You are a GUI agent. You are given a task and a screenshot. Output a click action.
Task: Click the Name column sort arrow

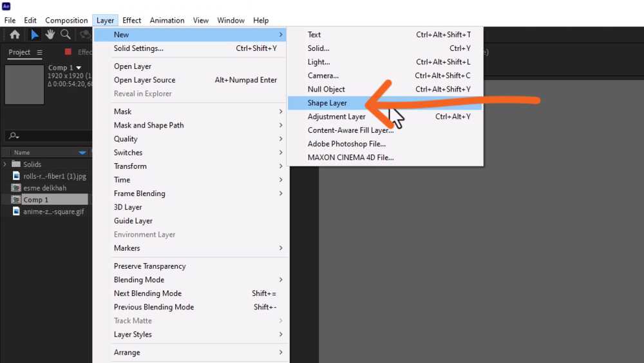click(82, 153)
